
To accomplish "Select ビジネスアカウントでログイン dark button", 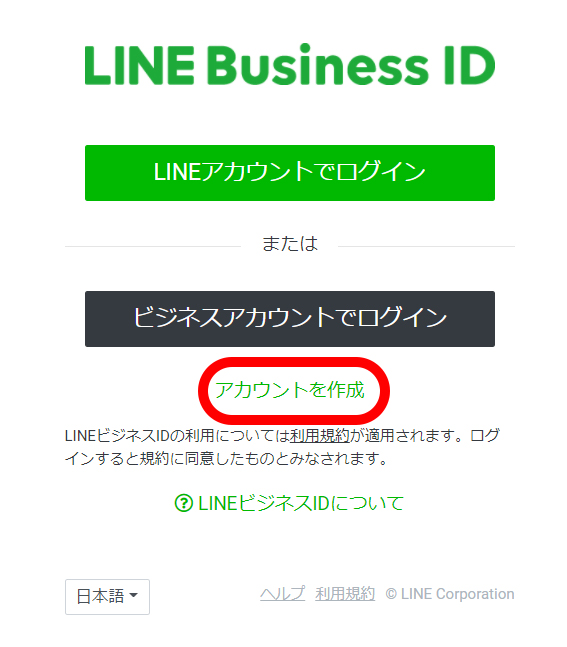I will (290, 319).
